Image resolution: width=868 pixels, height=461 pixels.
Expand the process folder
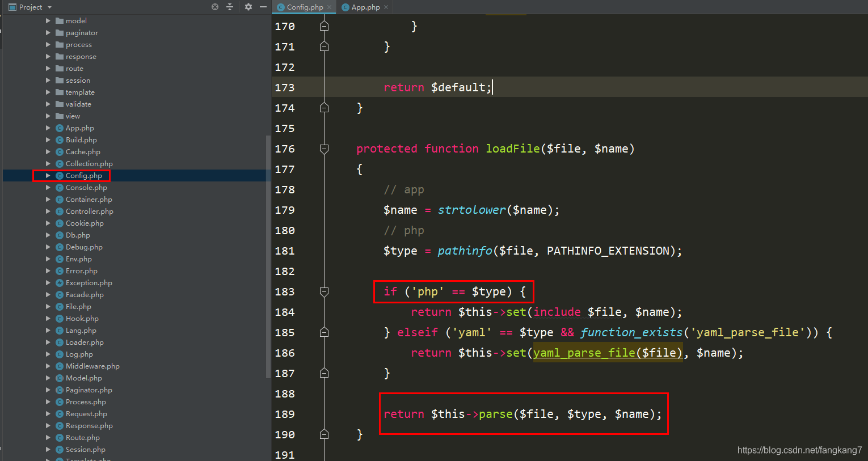48,45
